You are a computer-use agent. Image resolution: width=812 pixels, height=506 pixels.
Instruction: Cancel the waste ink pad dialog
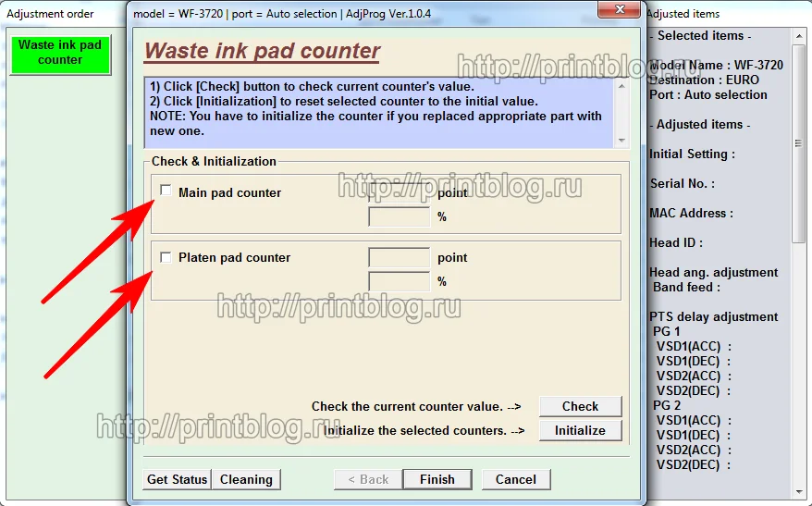(516, 479)
